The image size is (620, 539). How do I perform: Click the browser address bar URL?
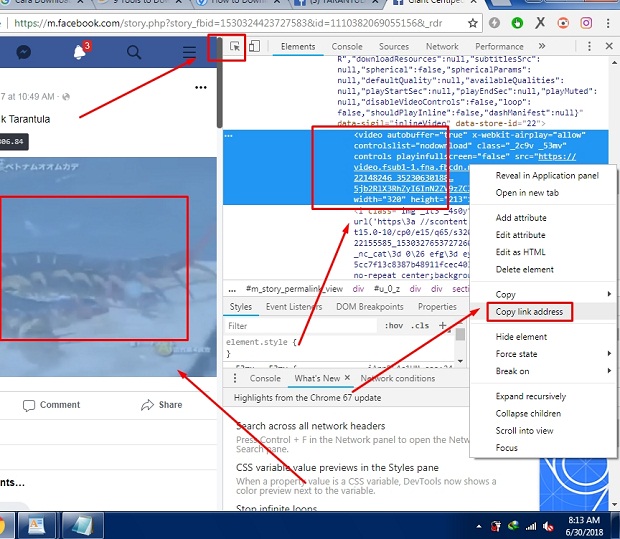coord(228,23)
